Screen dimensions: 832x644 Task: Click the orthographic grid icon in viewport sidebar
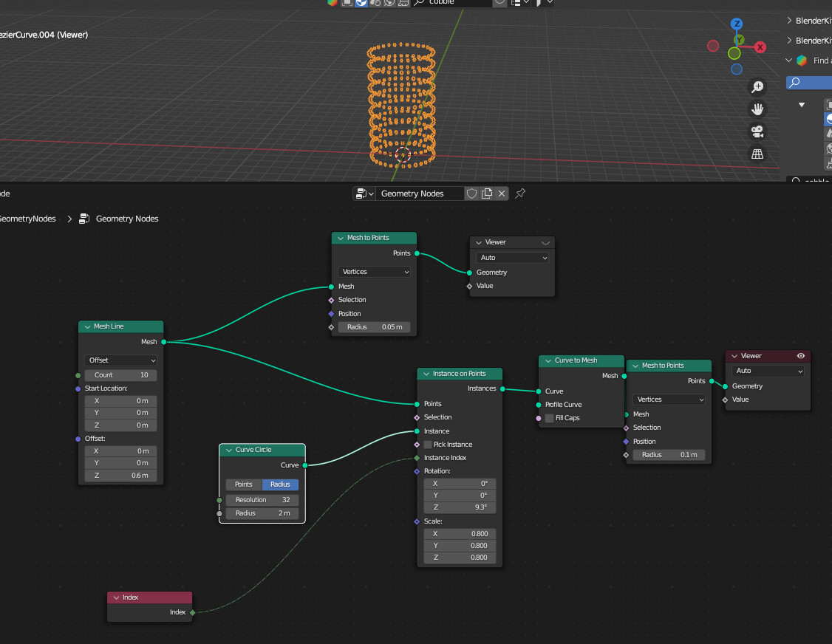757,154
